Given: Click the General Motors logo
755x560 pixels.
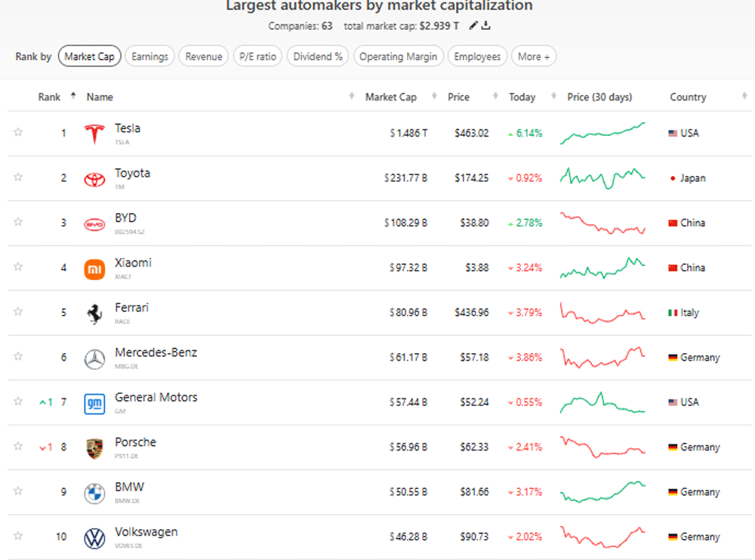Looking at the screenshot, I should (x=94, y=403).
